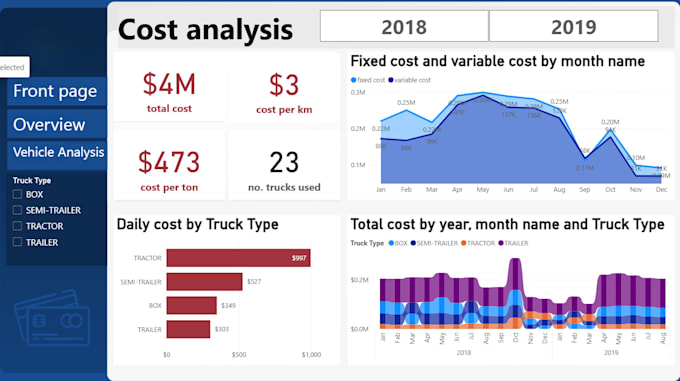Click the 'Cost analysis' page title
680x381 pixels.
[x=205, y=29]
